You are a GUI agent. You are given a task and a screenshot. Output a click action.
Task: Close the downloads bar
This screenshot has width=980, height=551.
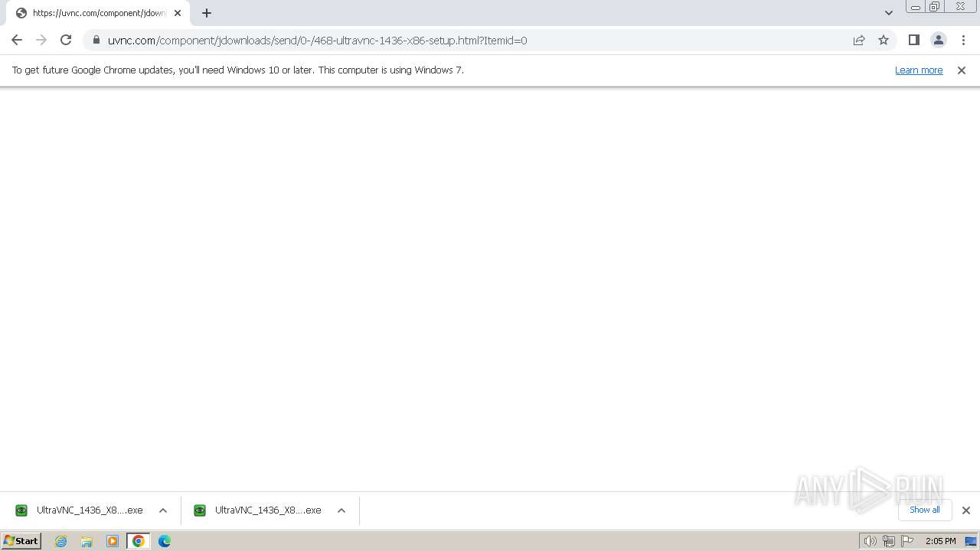966,510
